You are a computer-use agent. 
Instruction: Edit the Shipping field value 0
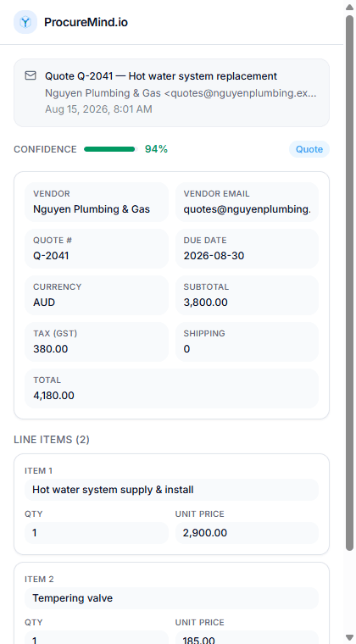click(x=247, y=341)
